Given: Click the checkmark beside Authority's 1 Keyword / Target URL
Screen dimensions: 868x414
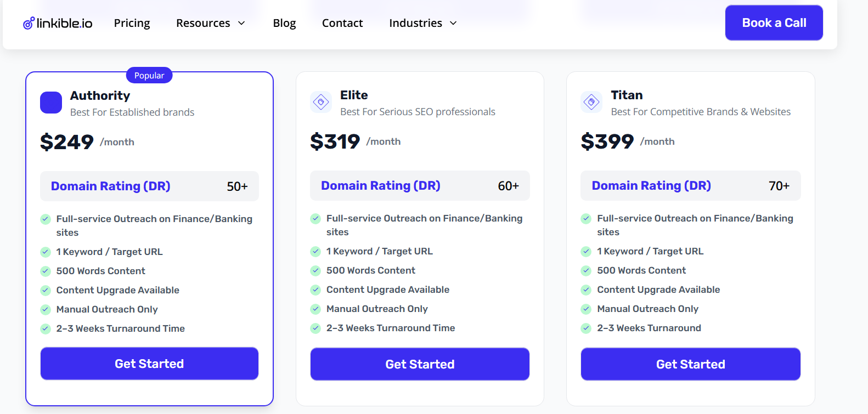Looking at the screenshot, I should coord(46,252).
